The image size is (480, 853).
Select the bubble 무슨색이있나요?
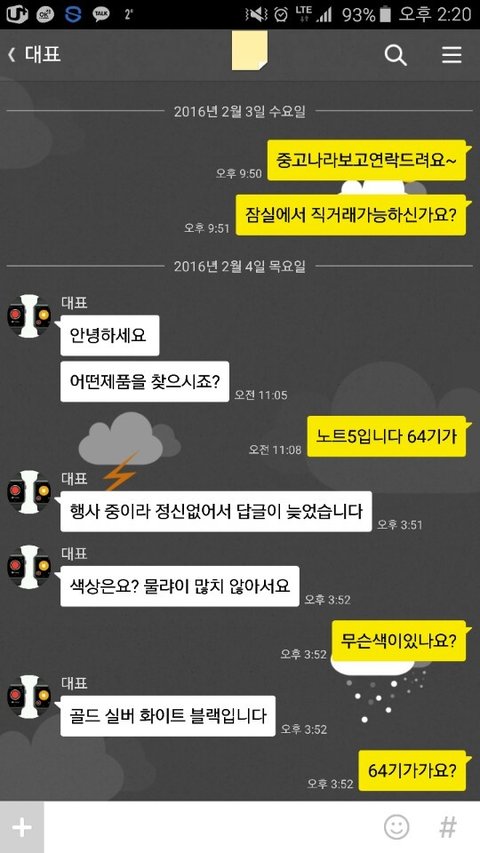coord(399,641)
